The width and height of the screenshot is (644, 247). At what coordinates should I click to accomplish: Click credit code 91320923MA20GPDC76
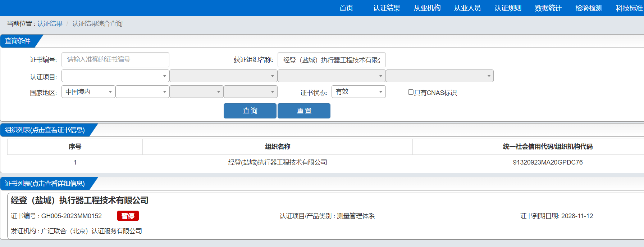tap(548, 162)
